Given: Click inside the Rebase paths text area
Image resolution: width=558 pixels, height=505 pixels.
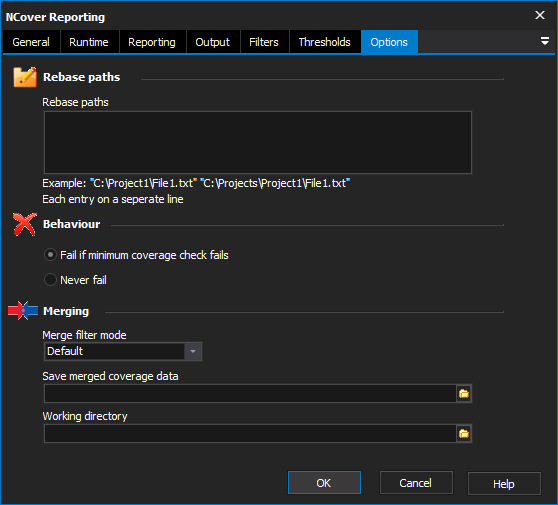Looking at the screenshot, I should pyautogui.click(x=258, y=142).
